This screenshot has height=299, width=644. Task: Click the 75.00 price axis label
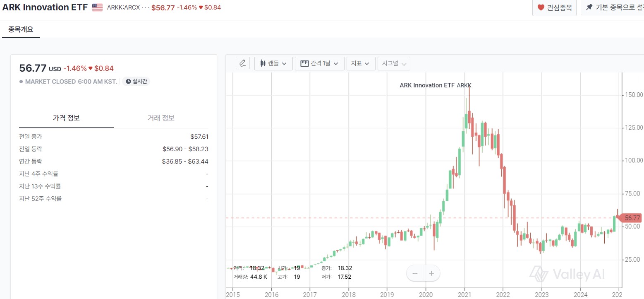tap(633, 193)
